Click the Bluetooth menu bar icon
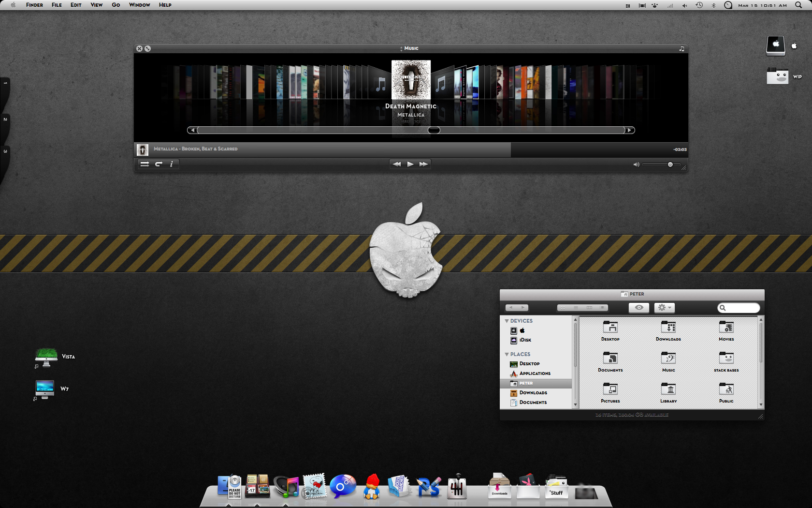The image size is (812, 508). tap(713, 5)
